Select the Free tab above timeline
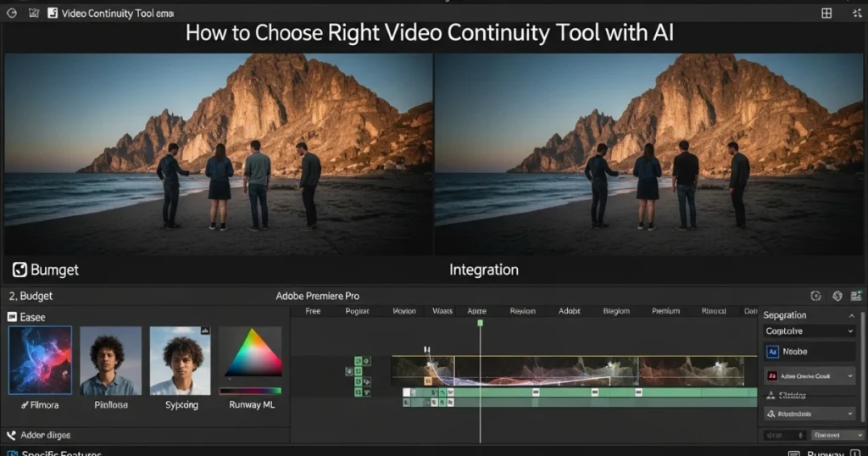Screen dimensions: 868x456 pyautogui.click(x=313, y=311)
